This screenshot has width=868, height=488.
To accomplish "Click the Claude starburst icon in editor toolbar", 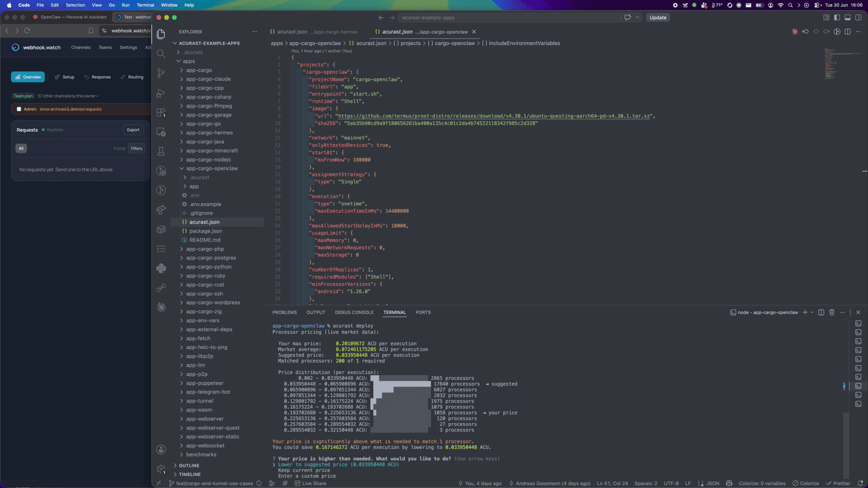I will [x=795, y=31].
